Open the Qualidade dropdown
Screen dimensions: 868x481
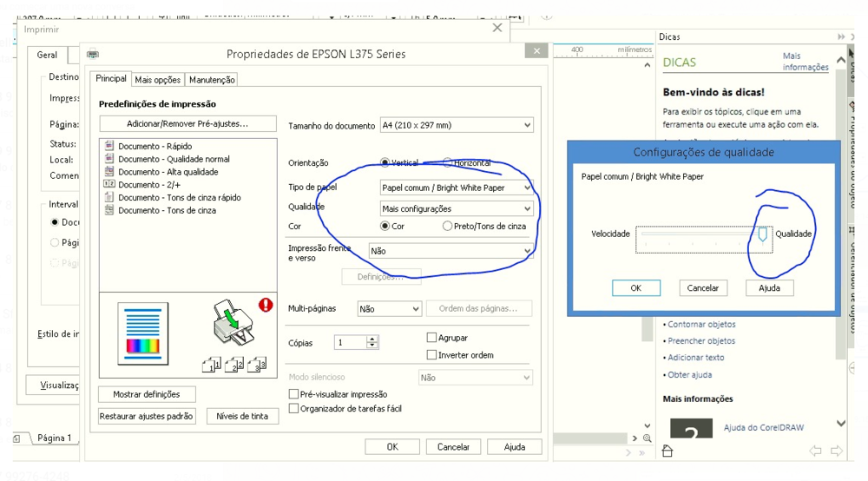(x=457, y=208)
